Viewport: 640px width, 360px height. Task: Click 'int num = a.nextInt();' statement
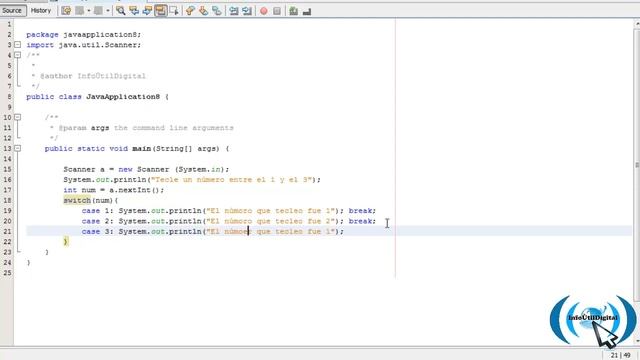point(113,190)
